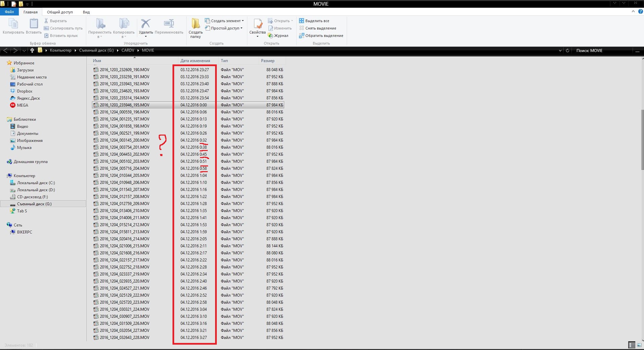644x350 pixels.
Task: Open the 'Общий доступ' ribbon tab
Action: point(60,12)
